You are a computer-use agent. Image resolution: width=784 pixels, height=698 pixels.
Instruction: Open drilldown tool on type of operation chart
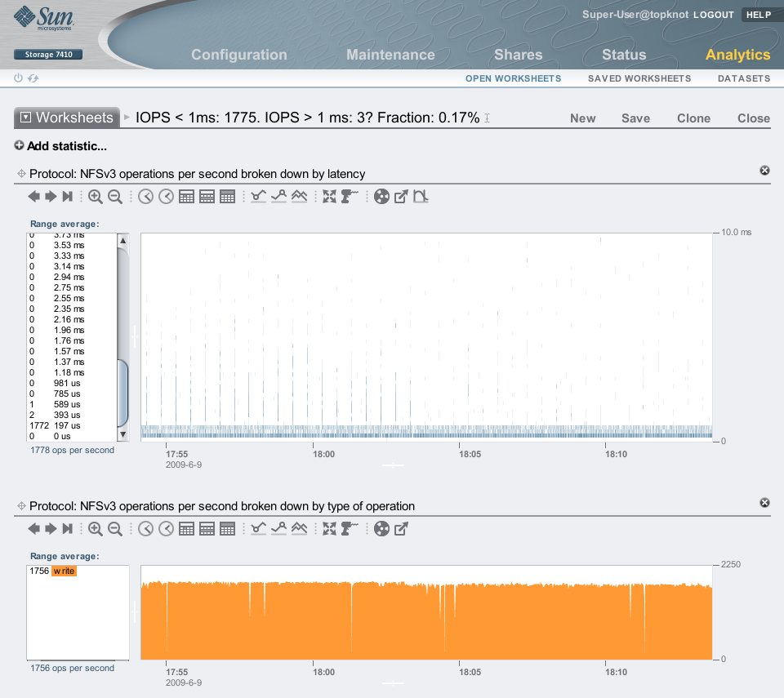350,529
